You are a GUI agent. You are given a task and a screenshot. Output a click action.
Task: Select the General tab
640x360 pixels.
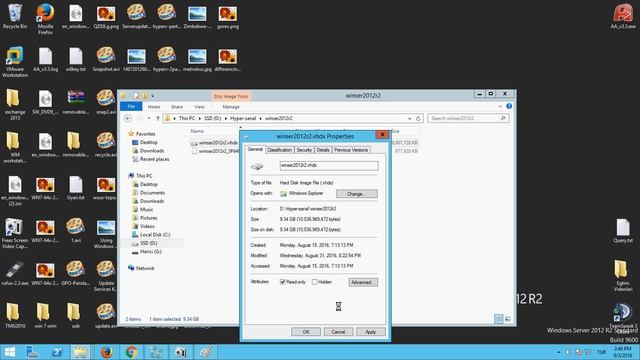255,149
